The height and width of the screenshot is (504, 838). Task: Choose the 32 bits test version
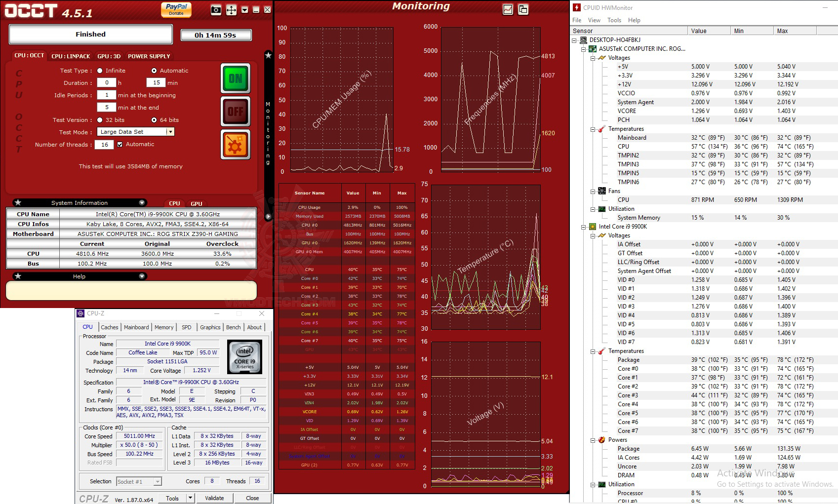pyautogui.click(x=100, y=120)
